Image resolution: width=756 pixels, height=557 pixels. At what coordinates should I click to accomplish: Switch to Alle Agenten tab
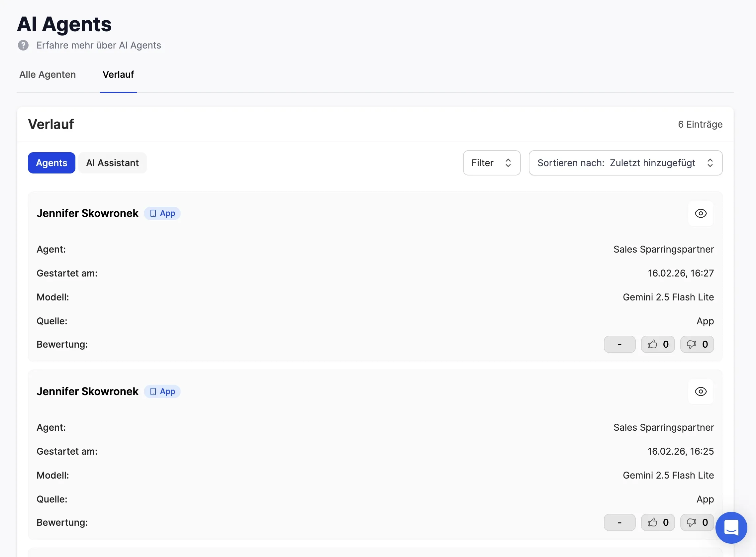(x=47, y=74)
